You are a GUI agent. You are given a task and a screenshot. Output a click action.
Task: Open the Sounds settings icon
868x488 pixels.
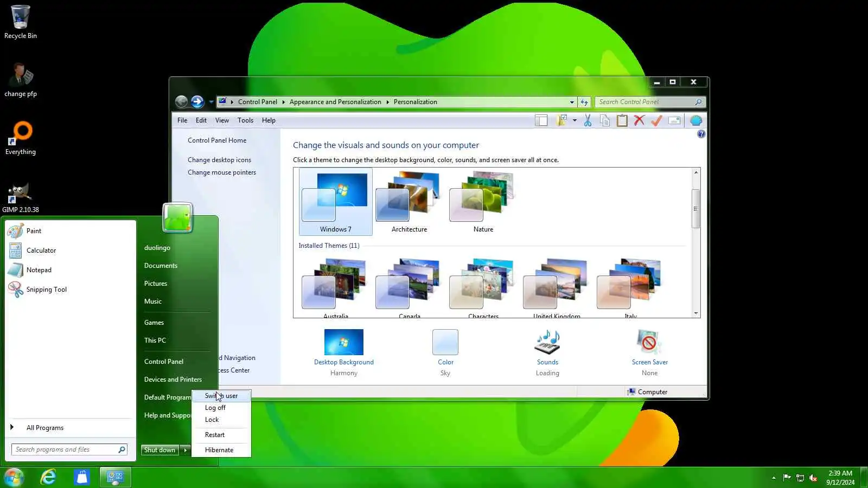pos(547,342)
